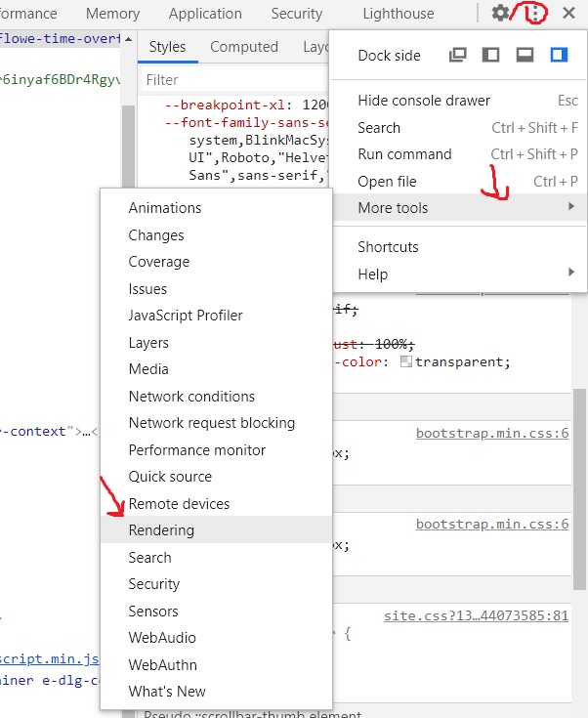
Task: Open the Lighthouse panel tab
Action: (x=399, y=14)
